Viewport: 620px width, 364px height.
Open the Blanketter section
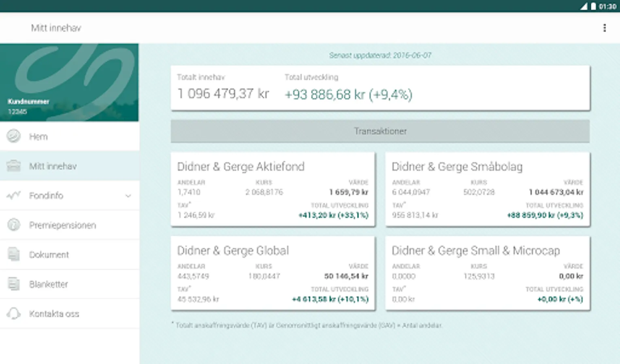coord(70,284)
